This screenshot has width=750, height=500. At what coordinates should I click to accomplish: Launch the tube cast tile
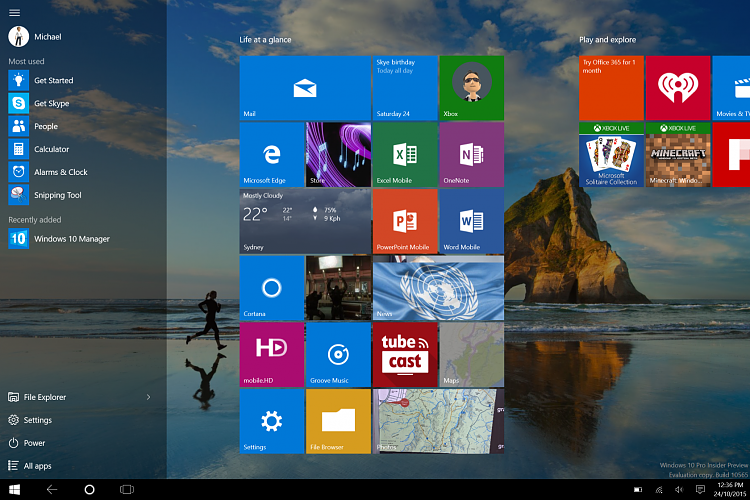tap(405, 355)
